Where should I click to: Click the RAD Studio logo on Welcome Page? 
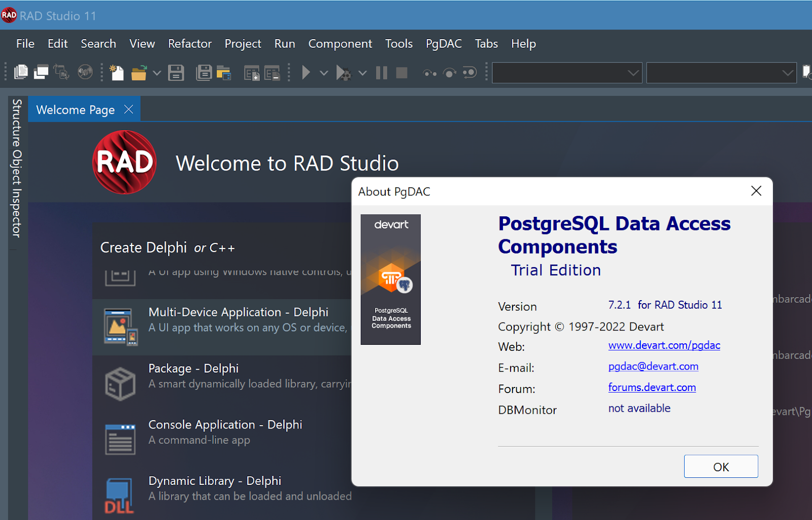coord(124,162)
